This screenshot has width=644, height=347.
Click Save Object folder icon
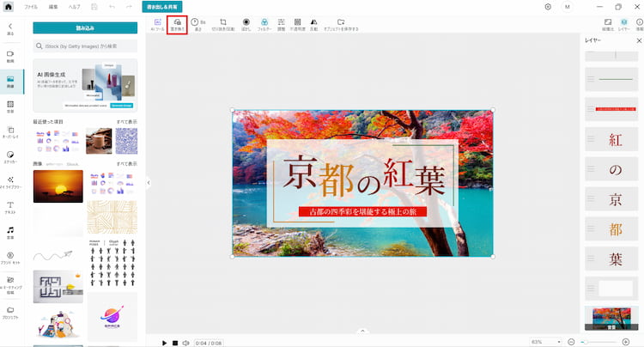coord(341,25)
